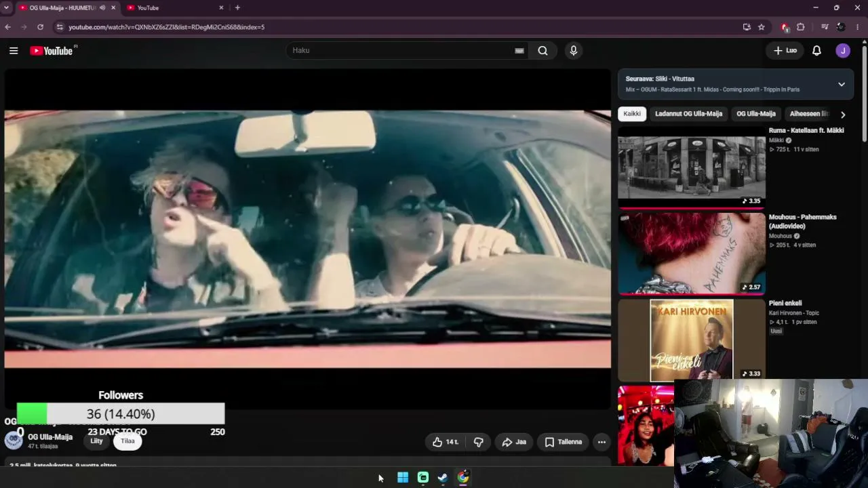868x488 pixels.
Task: Open the YouTube guide hamburger menu
Action: 14,51
